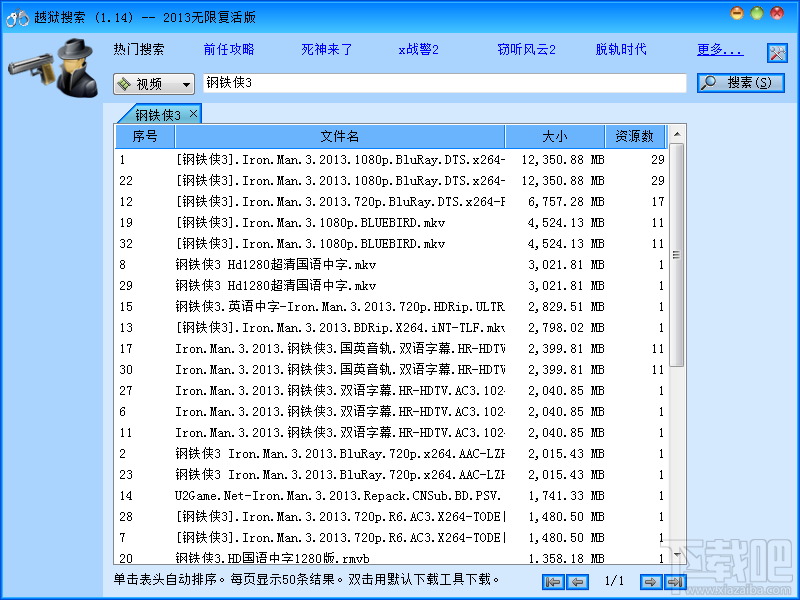
Task: Click size 6,757.28 MB cell
Action: pyautogui.click(x=566, y=202)
